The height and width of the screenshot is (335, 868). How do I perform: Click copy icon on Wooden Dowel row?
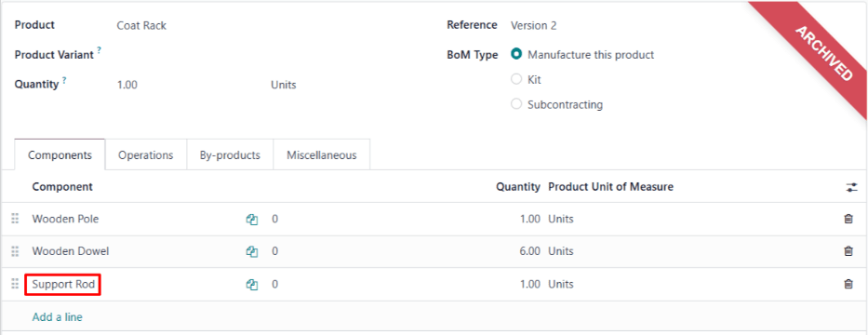click(252, 252)
